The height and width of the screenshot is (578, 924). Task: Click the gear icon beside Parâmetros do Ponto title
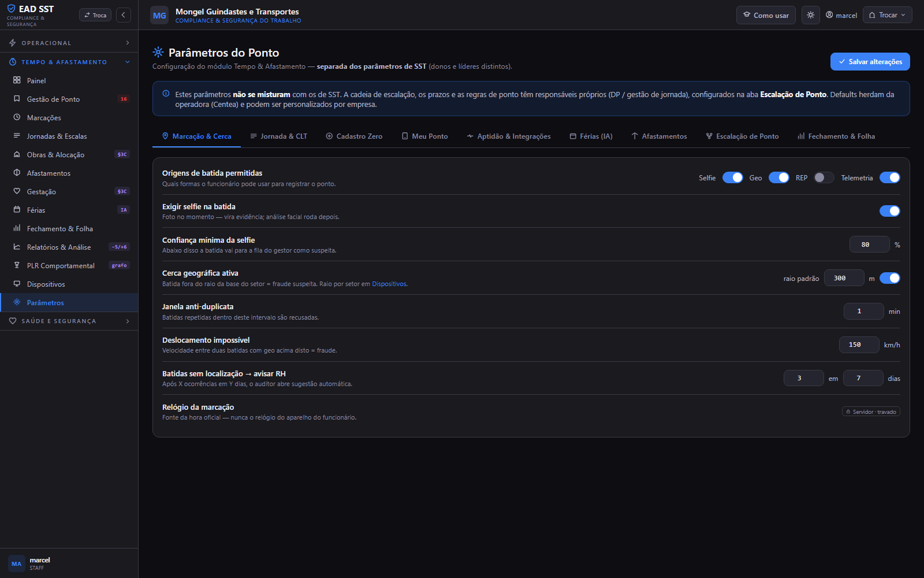(x=158, y=52)
